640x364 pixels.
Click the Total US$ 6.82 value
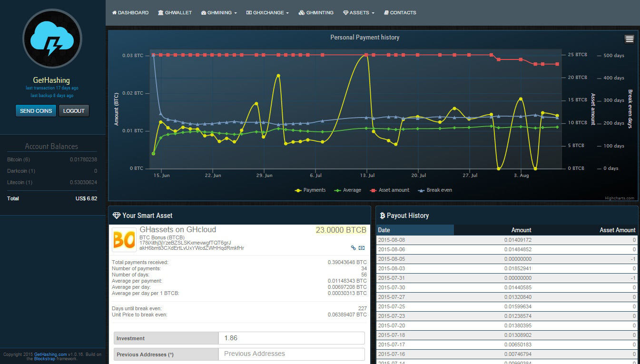pyautogui.click(x=86, y=198)
